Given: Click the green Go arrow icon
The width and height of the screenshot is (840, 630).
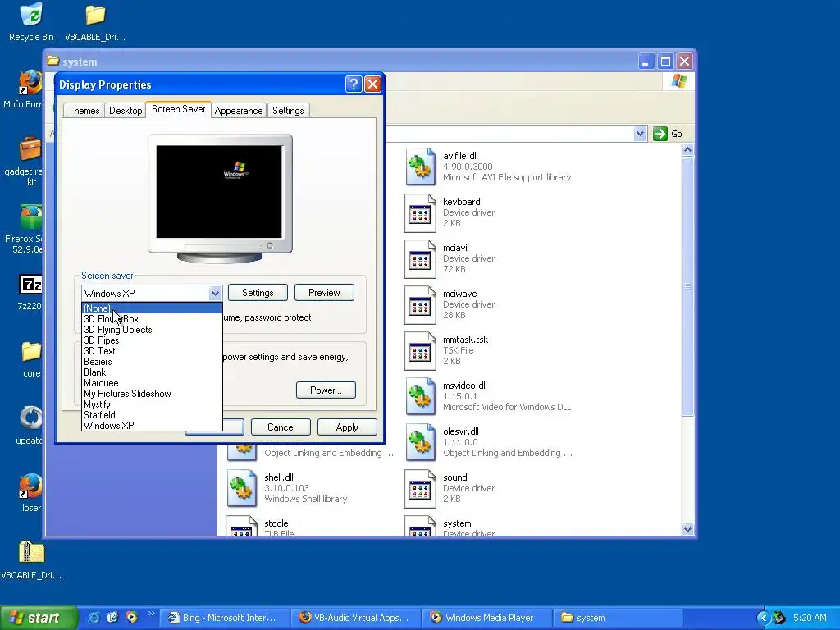Looking at the screenshot, I should pos(660,134).
